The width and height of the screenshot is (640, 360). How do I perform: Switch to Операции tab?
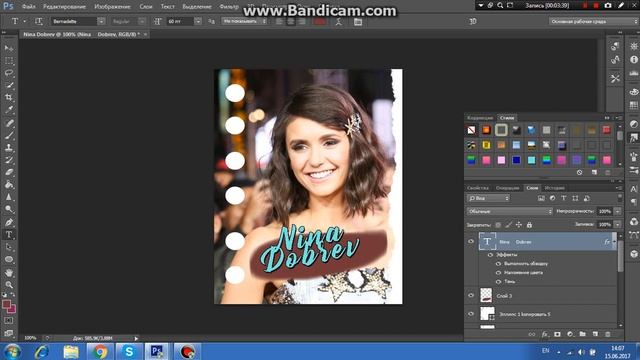pyautogui.click(x=507, y=188)
